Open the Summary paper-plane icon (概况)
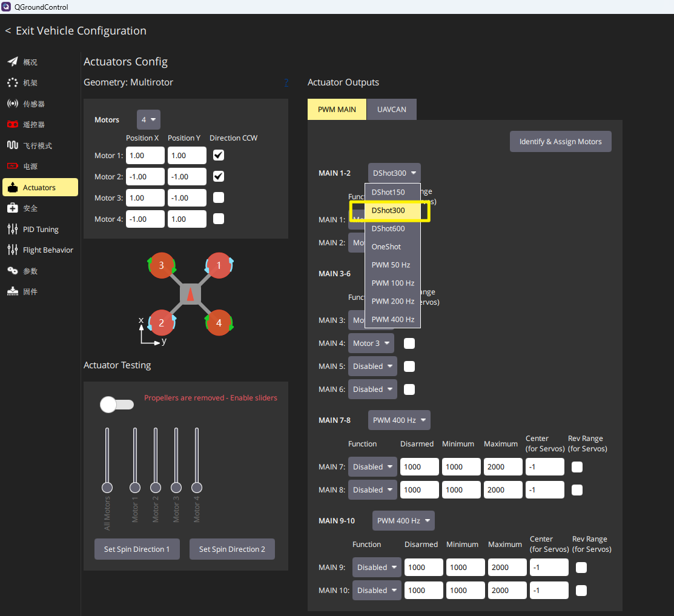The image size is (674, 616). click(13, 61)
